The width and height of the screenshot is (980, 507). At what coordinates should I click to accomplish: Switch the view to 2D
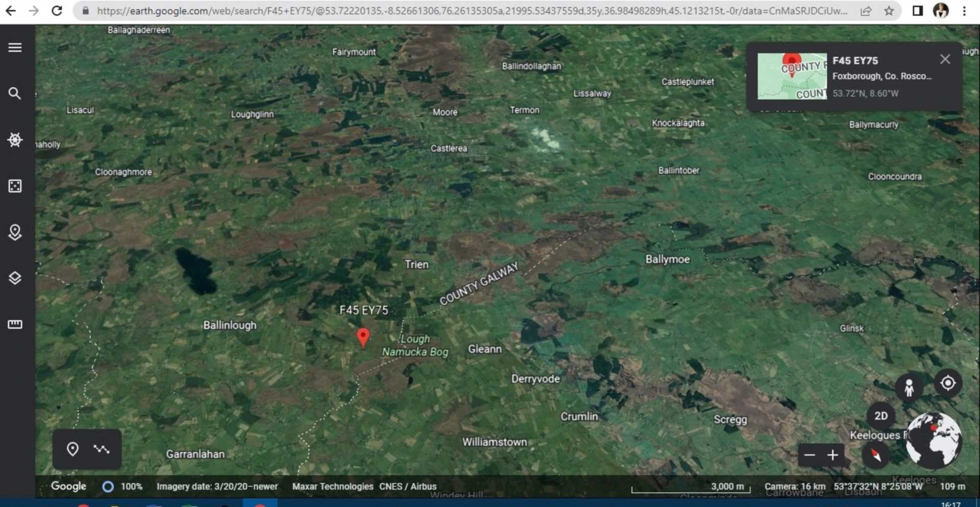[880, 416]
